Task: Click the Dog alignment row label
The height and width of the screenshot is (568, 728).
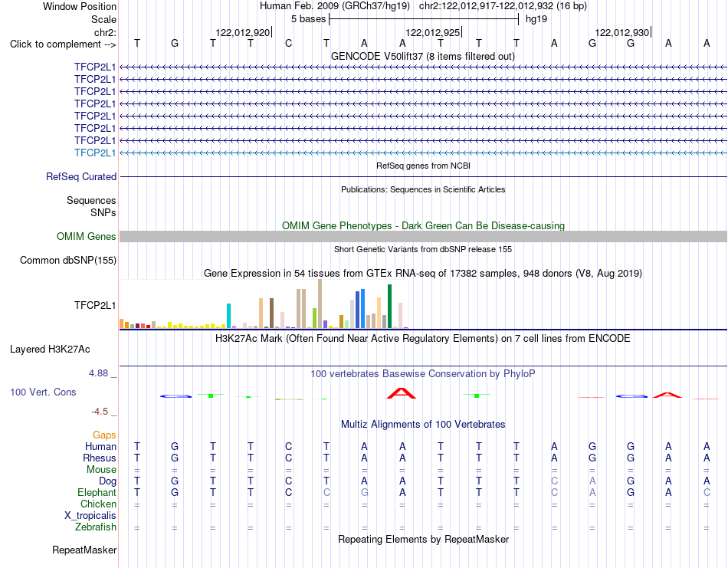Action: click(x=107, y=481)
